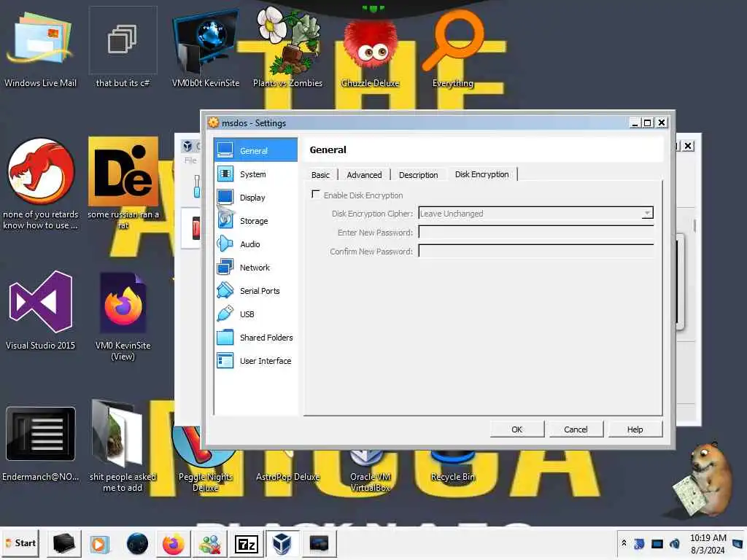
Task: Open the globe browser taskbar icon
Action: pyautogui.click(x=136, y=544)
